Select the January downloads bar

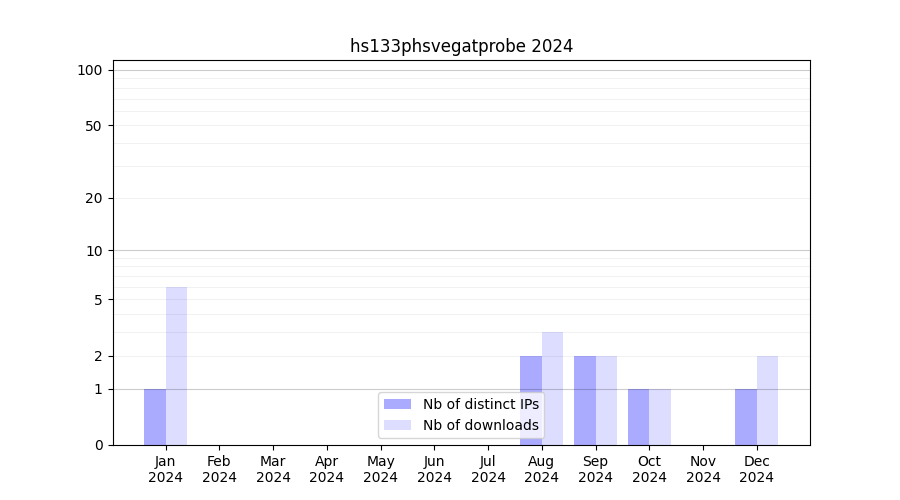(176, 366)
